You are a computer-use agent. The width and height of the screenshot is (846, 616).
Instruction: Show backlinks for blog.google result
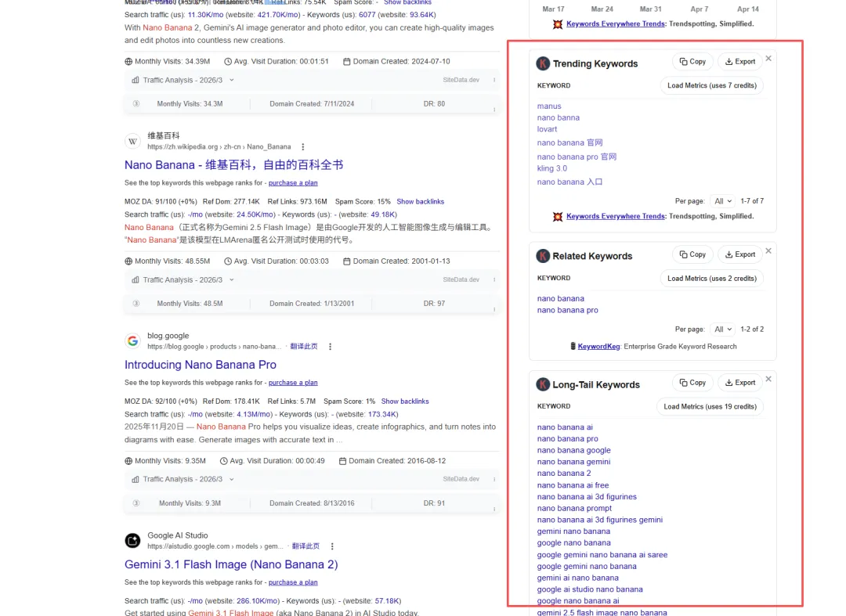coord(405,402)
